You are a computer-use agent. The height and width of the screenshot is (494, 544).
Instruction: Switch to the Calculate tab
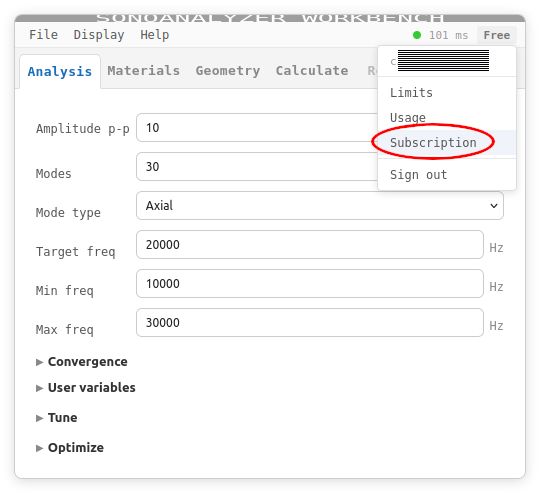click(x=312, y=71)
